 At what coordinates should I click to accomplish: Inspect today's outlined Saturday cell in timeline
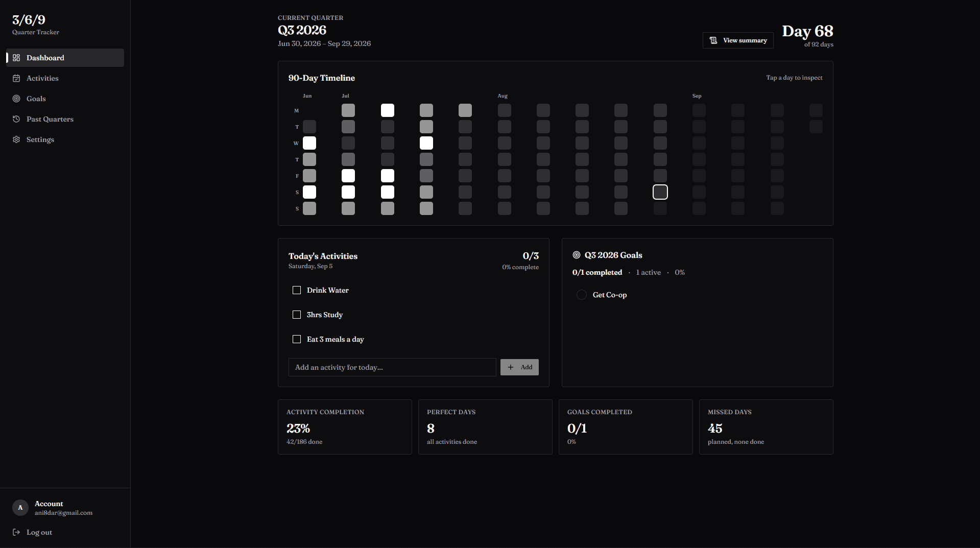(660, 192)
